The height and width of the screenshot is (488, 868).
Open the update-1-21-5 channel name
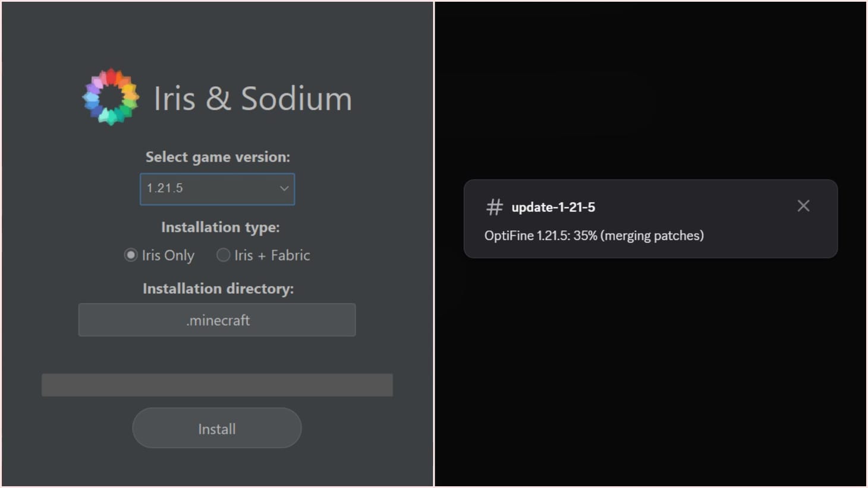click(554, 207)
